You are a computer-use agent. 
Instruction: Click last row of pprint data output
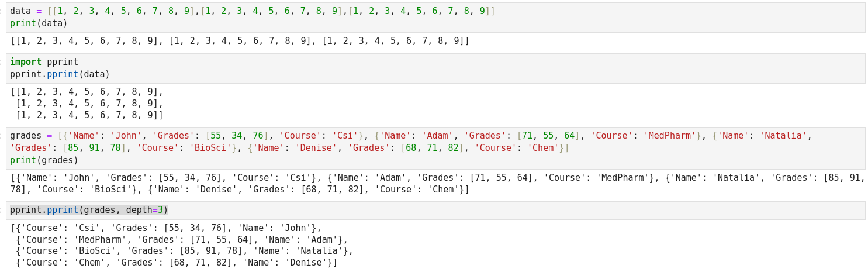click(x=89, y=115)
